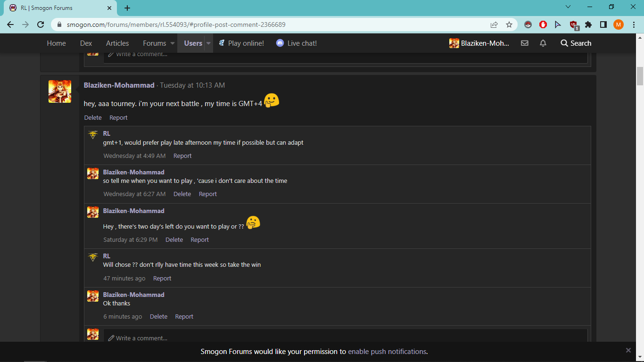
Task: Open the Extensions puzzle-piece menu
Action: click(x=588, y=25)
